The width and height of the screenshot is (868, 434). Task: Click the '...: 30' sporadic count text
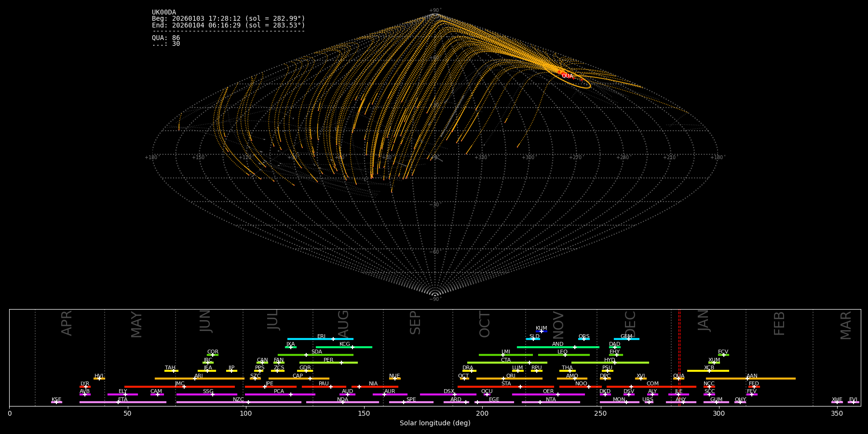(166, 44)
